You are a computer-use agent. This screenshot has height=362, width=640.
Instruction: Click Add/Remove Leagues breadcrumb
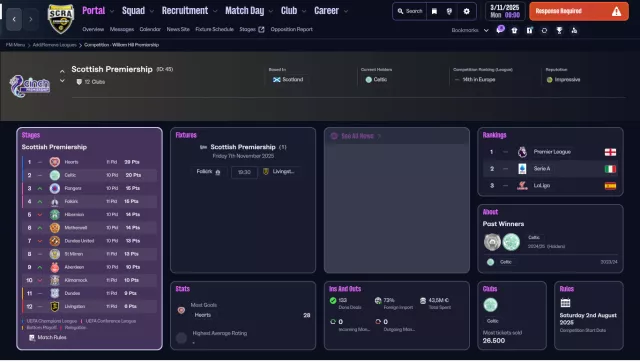coord(54,45)
